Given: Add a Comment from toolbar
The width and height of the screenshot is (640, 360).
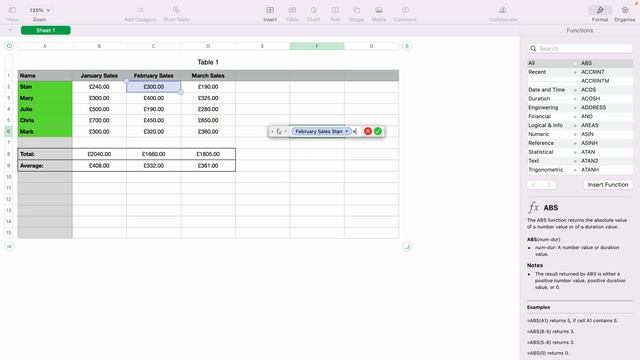Looking at the screenshot, I should [x=405, y=10].
